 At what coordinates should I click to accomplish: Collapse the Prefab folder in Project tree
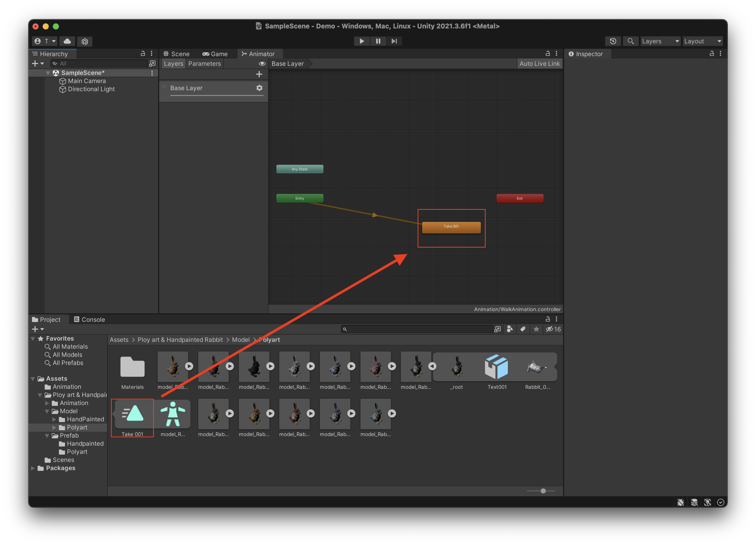point(47,436)
